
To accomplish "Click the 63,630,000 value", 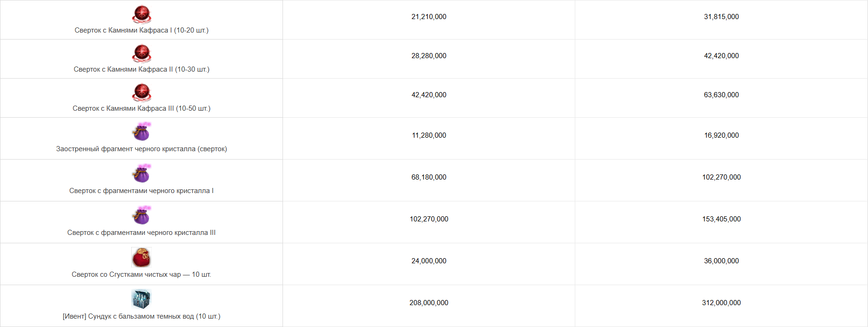I will (721, 95).
